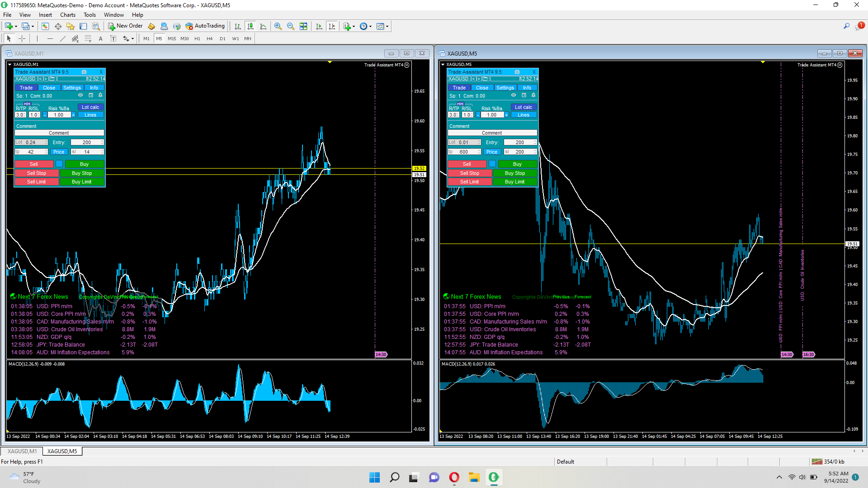
Task: Toggle eye visibility icon in M5 Trade Assistant
Action: pos(514,95)
